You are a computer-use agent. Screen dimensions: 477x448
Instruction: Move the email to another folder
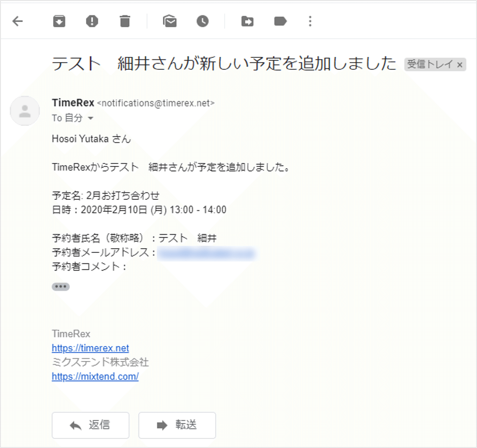click(x=247, y=21)
